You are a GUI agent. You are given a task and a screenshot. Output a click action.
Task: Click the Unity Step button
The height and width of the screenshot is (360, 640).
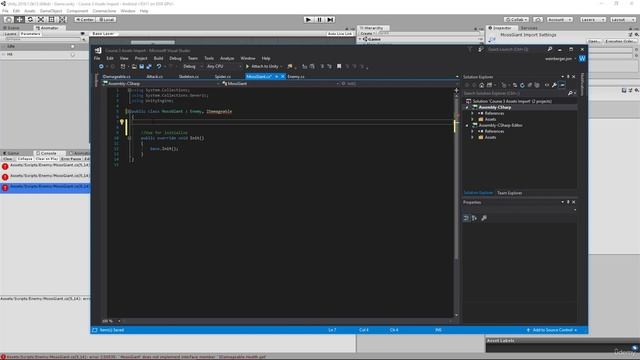click(x=330, y=19)
